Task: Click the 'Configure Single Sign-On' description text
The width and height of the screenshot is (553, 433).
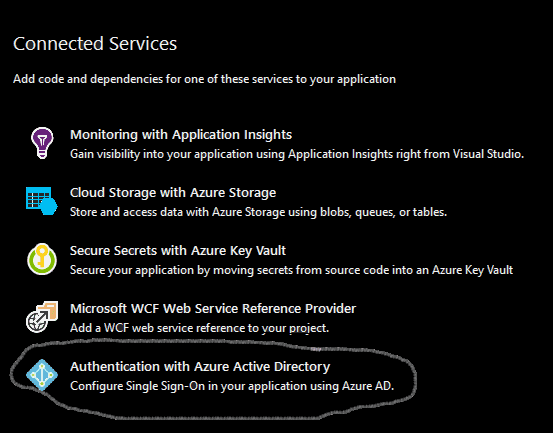Action: (232, 386)
